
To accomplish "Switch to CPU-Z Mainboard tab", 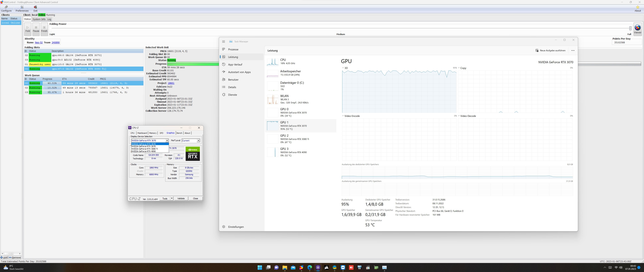I will pyautogui.click(x=142, y=133).
